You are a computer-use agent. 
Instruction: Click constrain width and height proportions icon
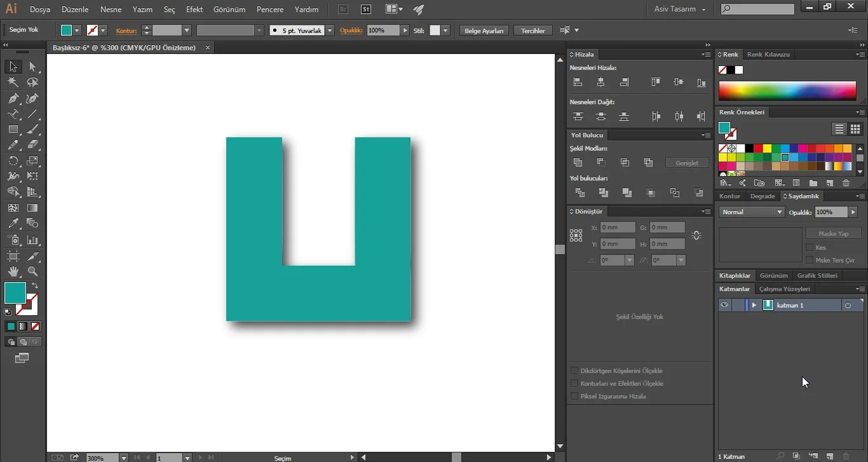[x=696, y=235]
